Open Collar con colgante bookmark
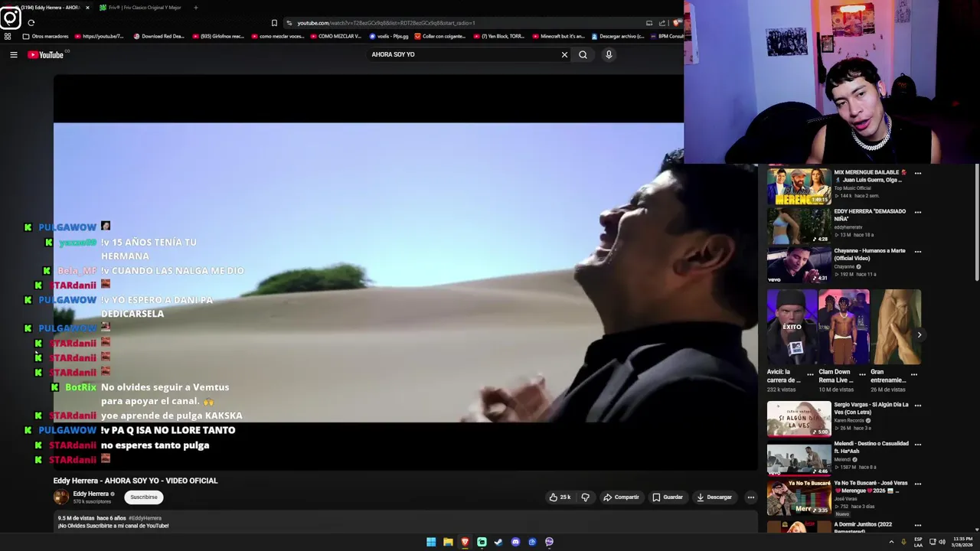This screenshot has height=551, width=980. 439,36
